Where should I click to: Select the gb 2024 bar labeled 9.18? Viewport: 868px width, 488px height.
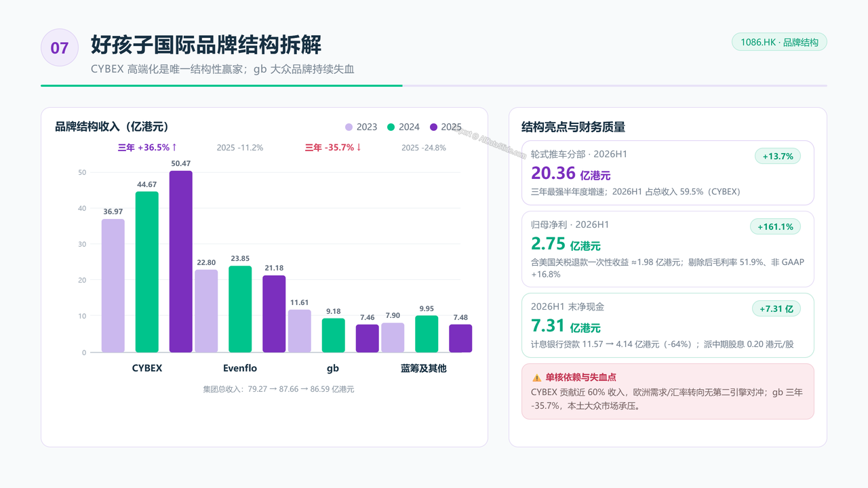[x=334, y=335]
